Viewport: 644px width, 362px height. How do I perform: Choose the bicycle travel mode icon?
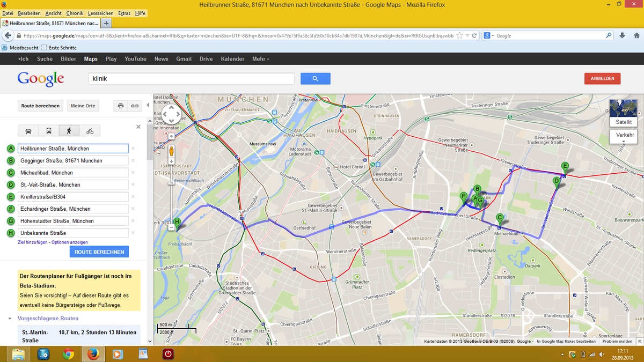pos(90,131)
